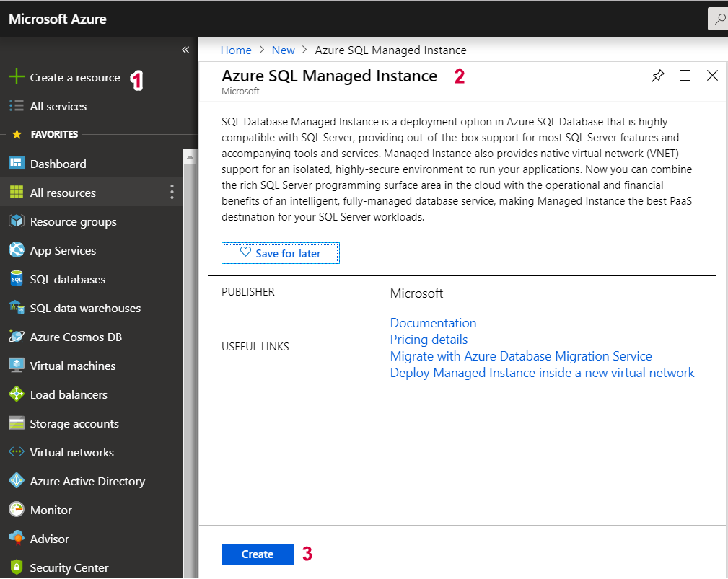Click the search box in the top bar
The image size is (728, 579).
tap(718, 19)
